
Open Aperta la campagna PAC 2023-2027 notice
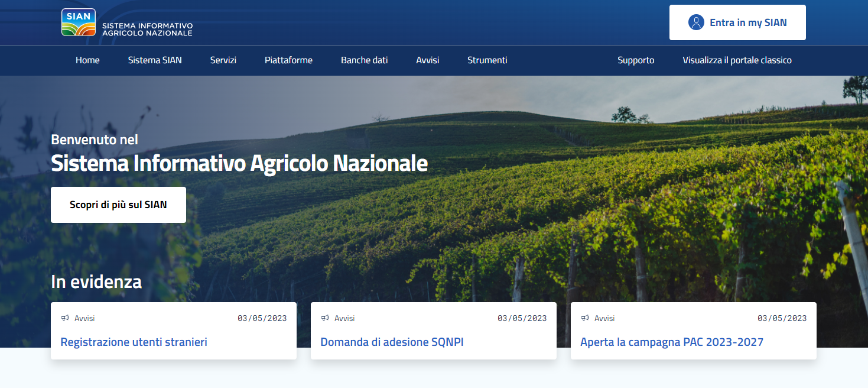coord(672,342)
